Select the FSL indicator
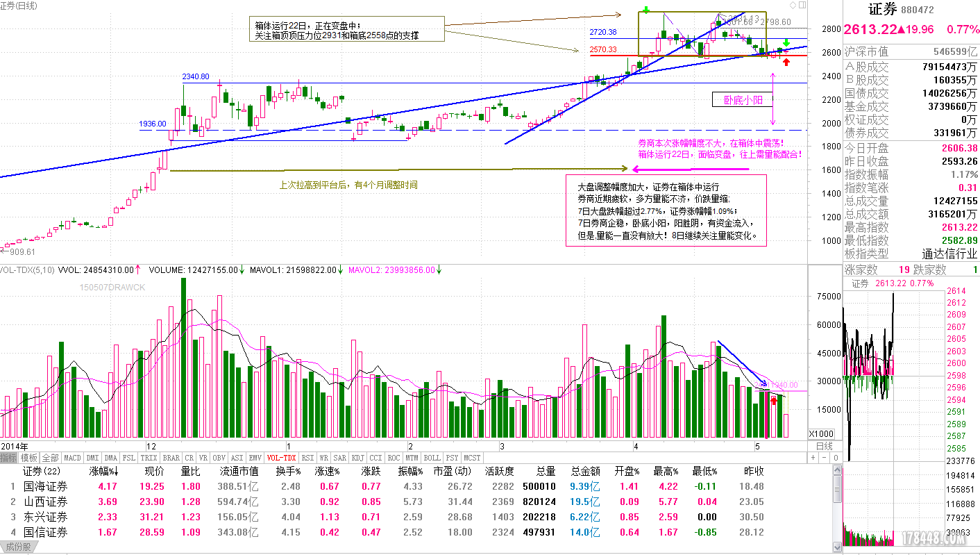The image size is (980, 555). pyautogui.click(x=129, y=458)
